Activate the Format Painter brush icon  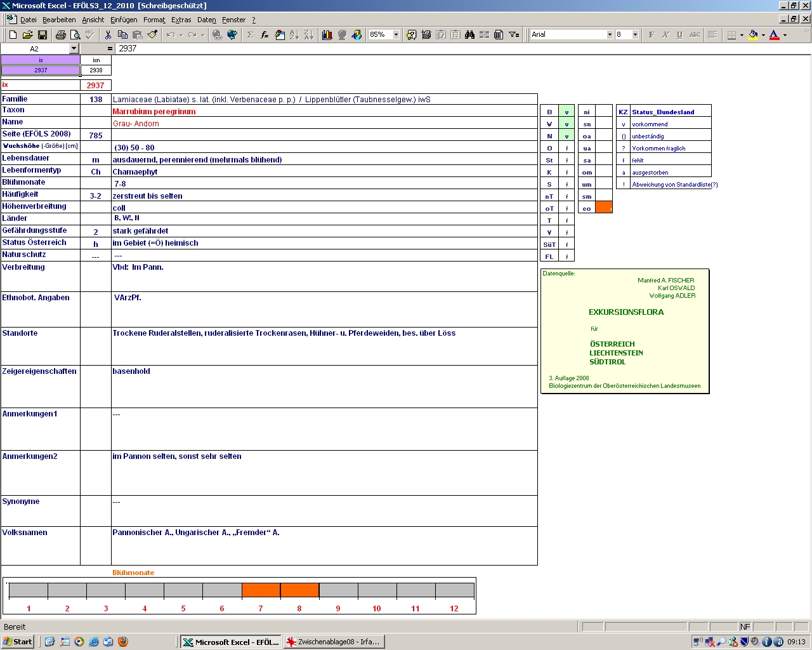(152, 35)
